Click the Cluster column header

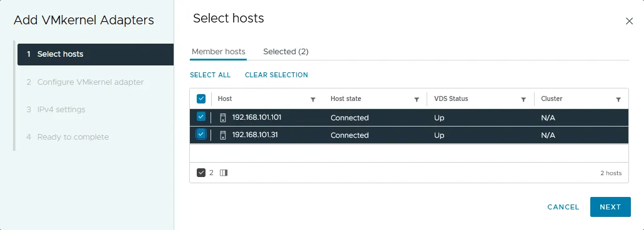[x=552, y=99]
